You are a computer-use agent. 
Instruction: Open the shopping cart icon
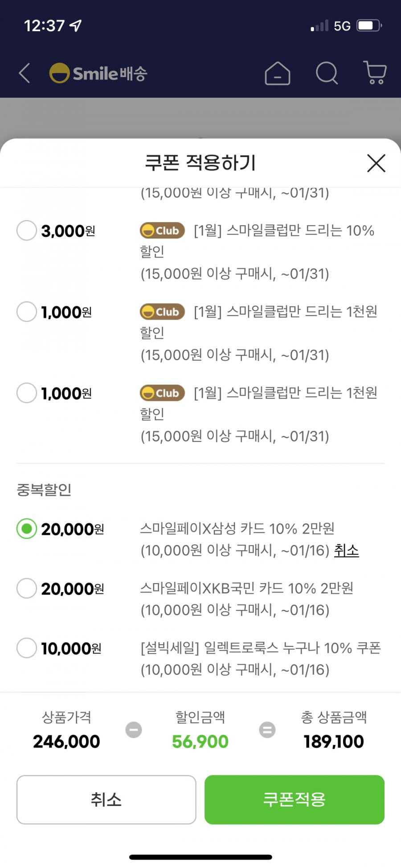[375, 73]
